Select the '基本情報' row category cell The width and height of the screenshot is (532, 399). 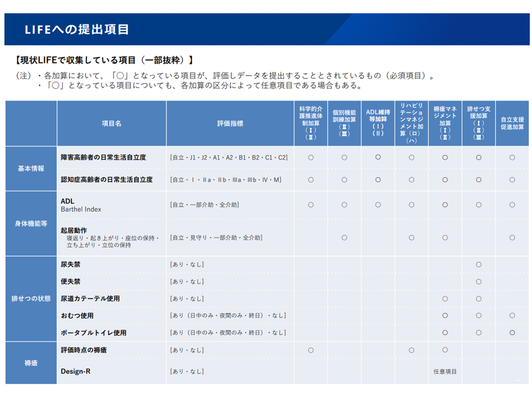coord(31,168)
